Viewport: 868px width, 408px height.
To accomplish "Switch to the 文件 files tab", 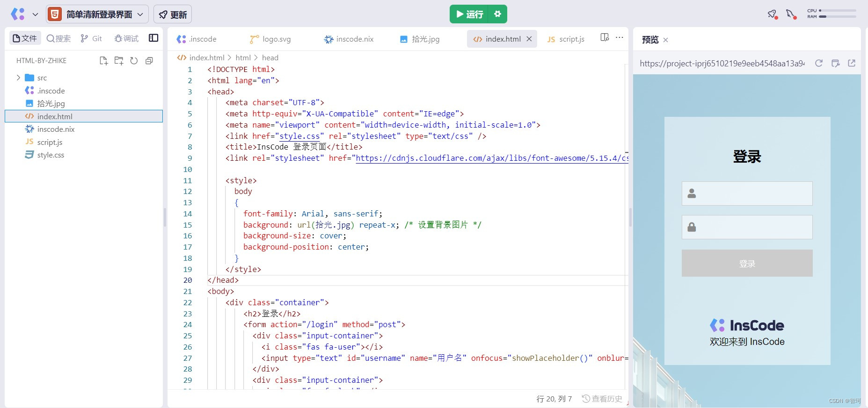I will [x=25, y=38].
